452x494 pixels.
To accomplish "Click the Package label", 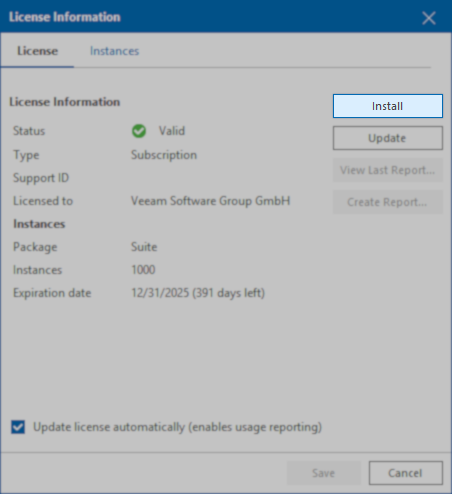I will (x=35, y=247).
